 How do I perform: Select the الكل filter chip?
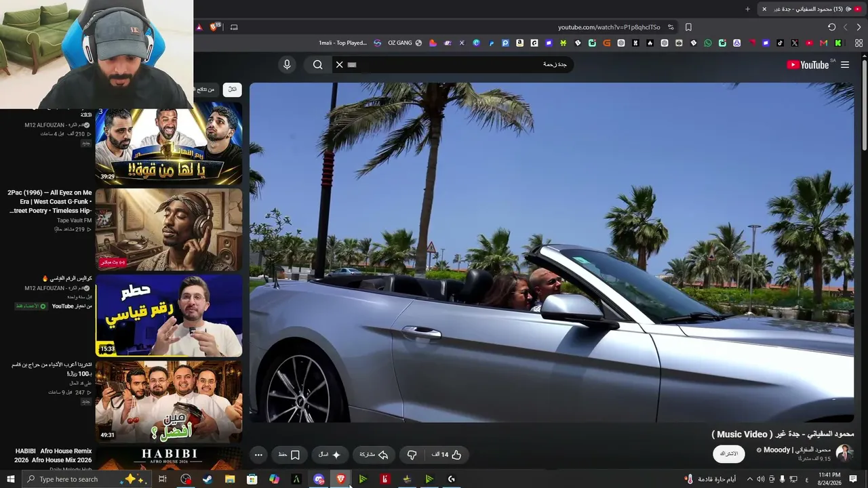coord(233,89)
